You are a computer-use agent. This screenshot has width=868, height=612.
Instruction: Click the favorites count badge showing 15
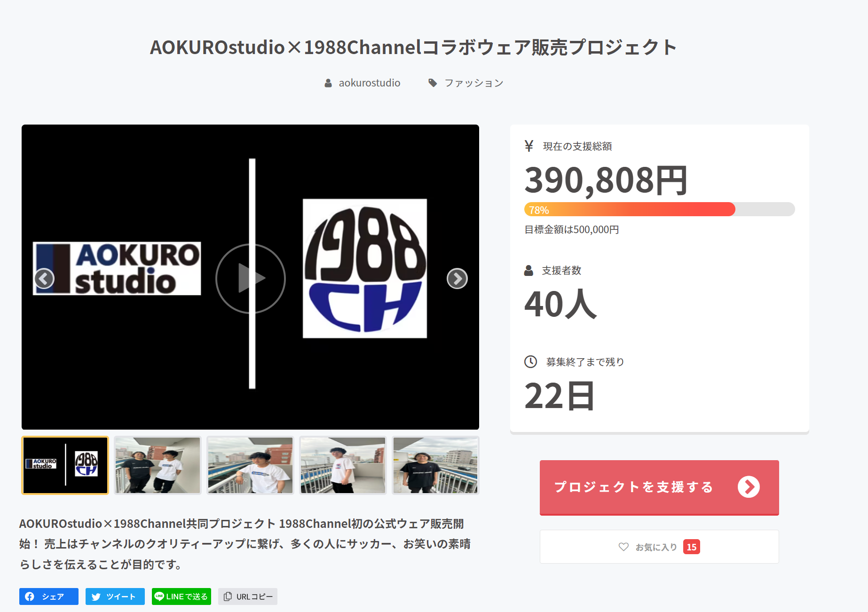tap(691, 547)
